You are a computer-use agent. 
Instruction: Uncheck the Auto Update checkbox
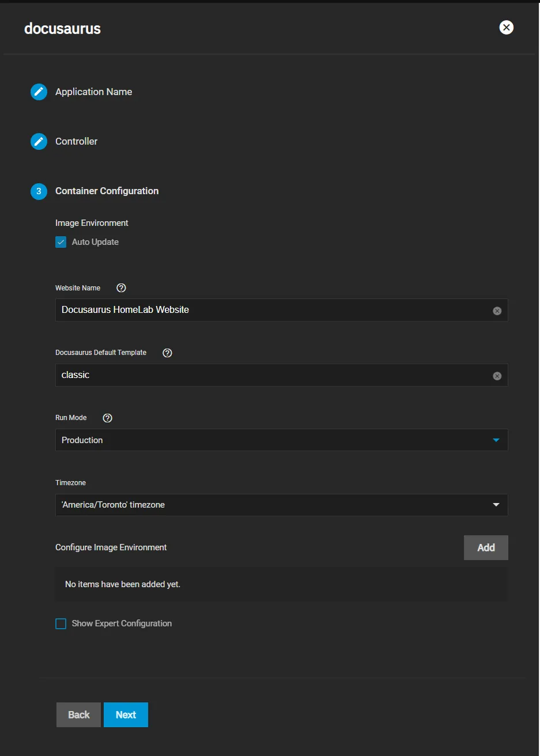point(61,242)
